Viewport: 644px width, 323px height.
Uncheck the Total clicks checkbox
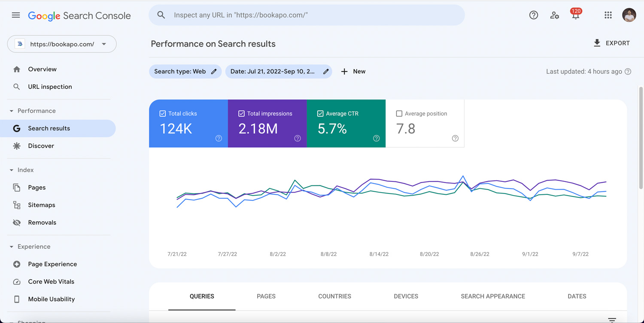[162, 114]
